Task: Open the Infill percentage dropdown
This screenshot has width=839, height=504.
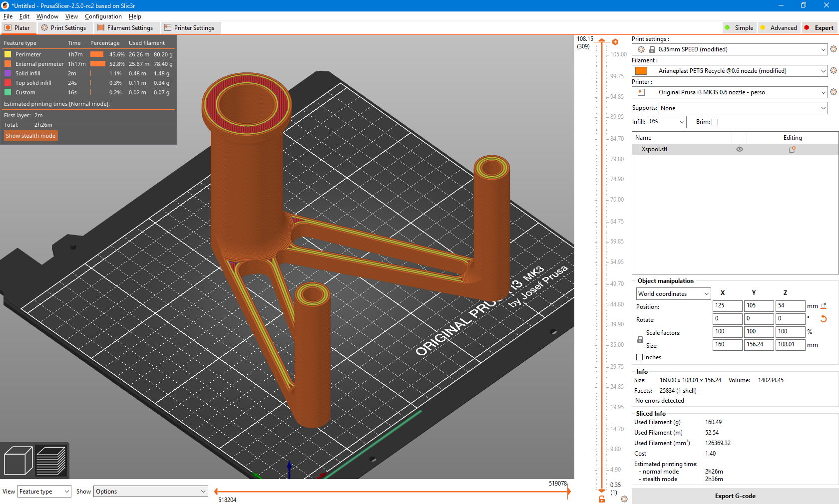Action: (x=667, y=122)
